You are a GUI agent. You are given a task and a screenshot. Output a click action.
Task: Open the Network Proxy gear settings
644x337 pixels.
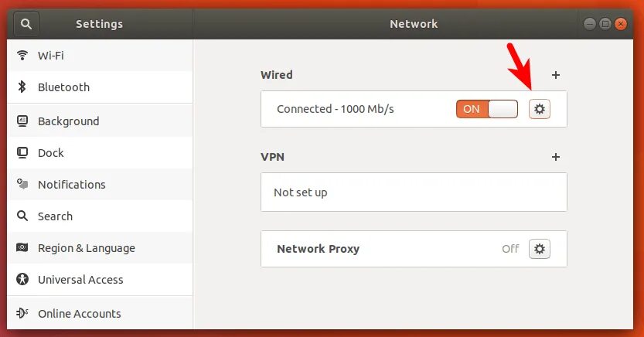pos(540,249)
